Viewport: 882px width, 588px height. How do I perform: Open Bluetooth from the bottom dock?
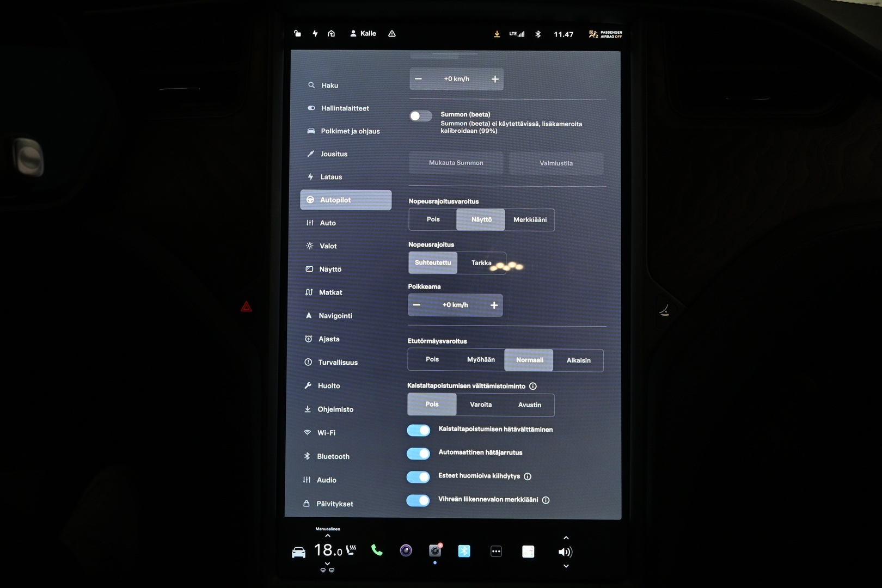pyautogui.click(x=464, y=551)
